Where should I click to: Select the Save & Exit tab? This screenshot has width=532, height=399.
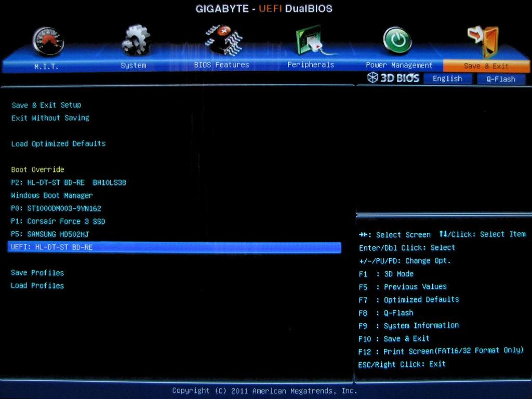click(x=486, y=66)
